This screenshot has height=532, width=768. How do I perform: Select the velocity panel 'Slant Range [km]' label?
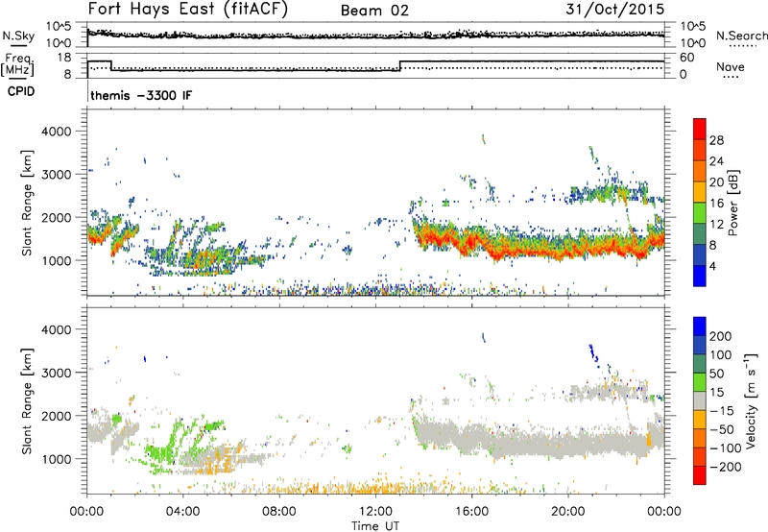(x=27, y=401)
